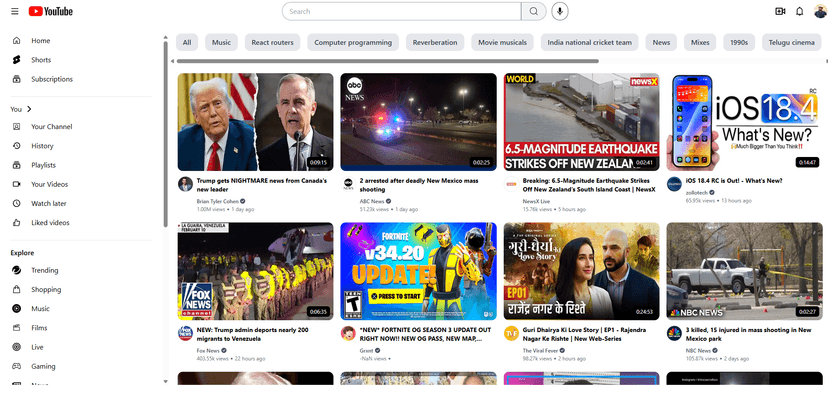Select the Telugu cinema chip
Screen dimensions: 828x393
pos(792,42)
